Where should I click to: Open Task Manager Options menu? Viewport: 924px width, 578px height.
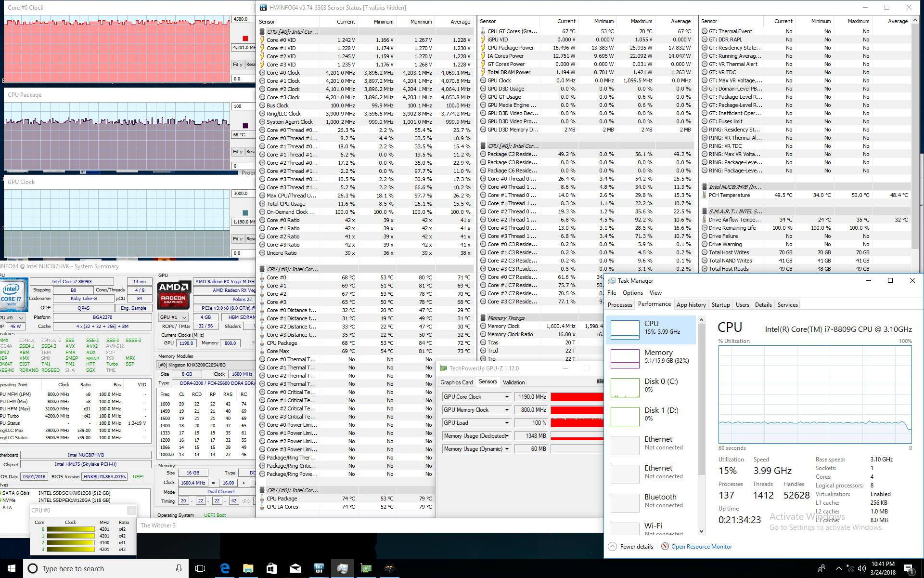point(632,292)
